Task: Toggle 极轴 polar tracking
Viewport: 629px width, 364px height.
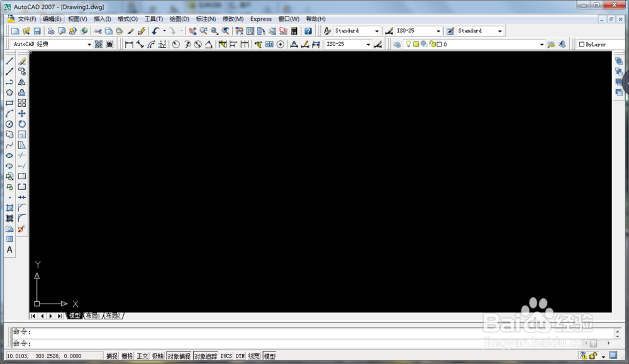Action: [x=157, y=356]
